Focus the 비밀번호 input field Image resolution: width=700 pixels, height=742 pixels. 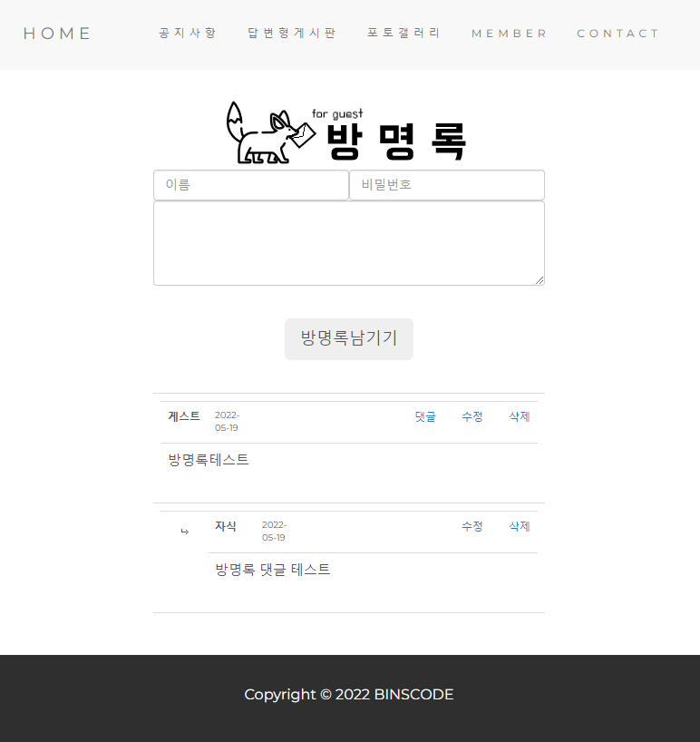447,185
